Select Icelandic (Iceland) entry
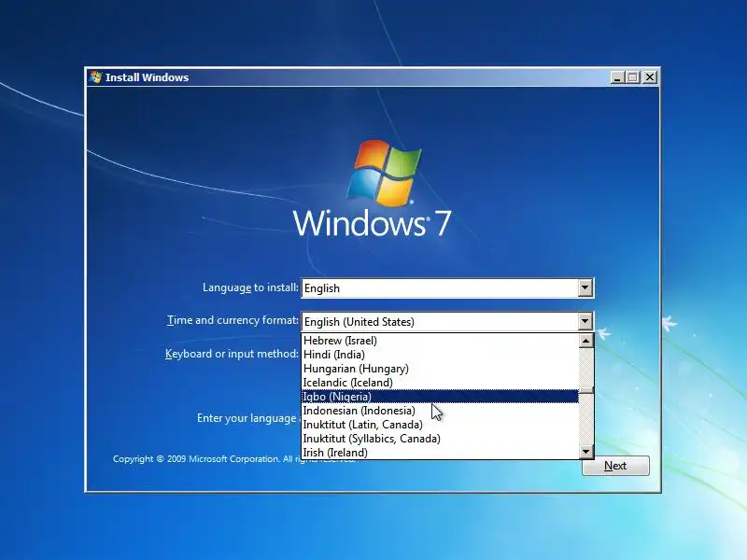 (x=440, y=383)
